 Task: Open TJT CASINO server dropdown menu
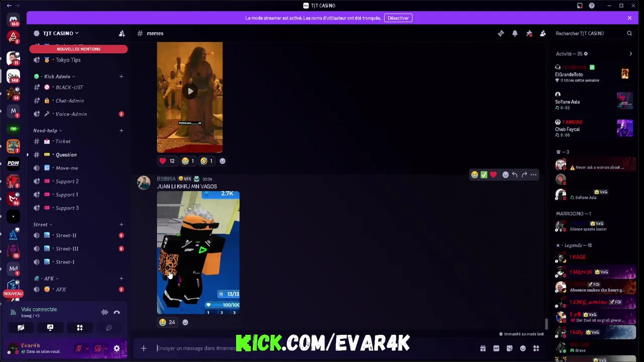click(60, 33)
